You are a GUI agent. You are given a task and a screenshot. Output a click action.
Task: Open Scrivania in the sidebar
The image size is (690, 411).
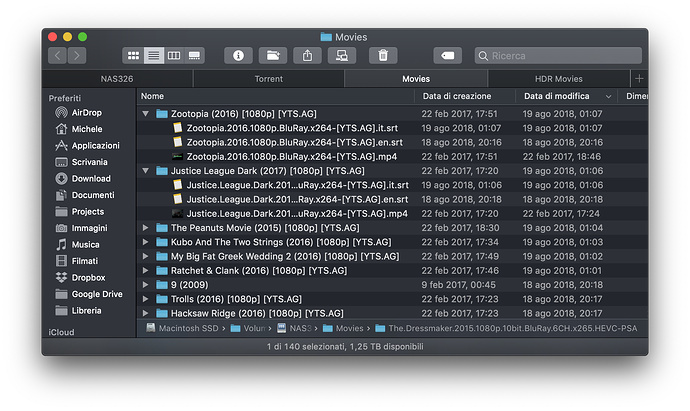pos(89,162)
